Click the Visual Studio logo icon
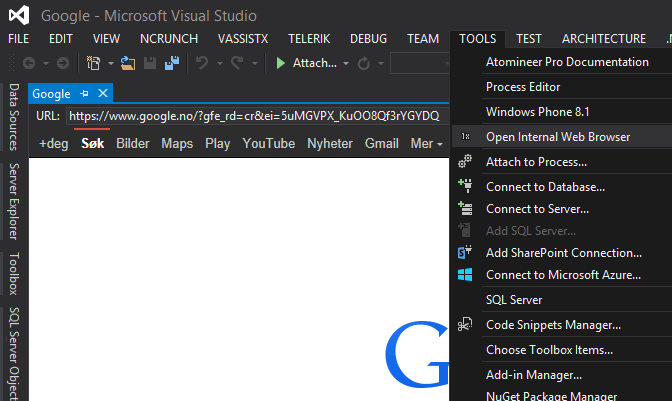Image resolution: width=672 pixels, height=401 pixels. (x=19, y=15)
